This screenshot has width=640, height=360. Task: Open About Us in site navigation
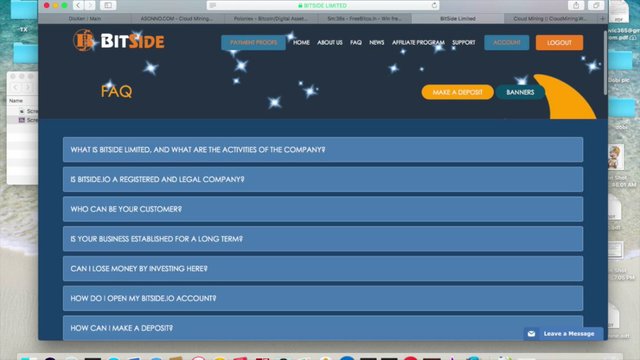pos(330,42)
